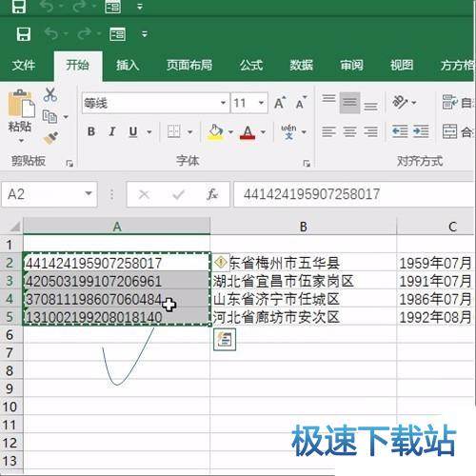Open underline style dropdown arrow
This screenshot has height=476, width=476.
coord(149,131)
